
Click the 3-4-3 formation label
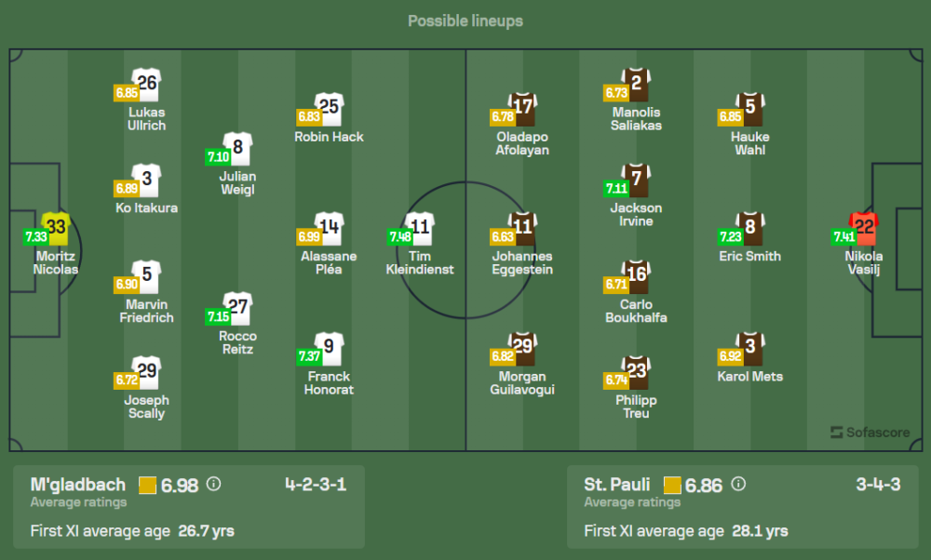(x=878, y=485)
